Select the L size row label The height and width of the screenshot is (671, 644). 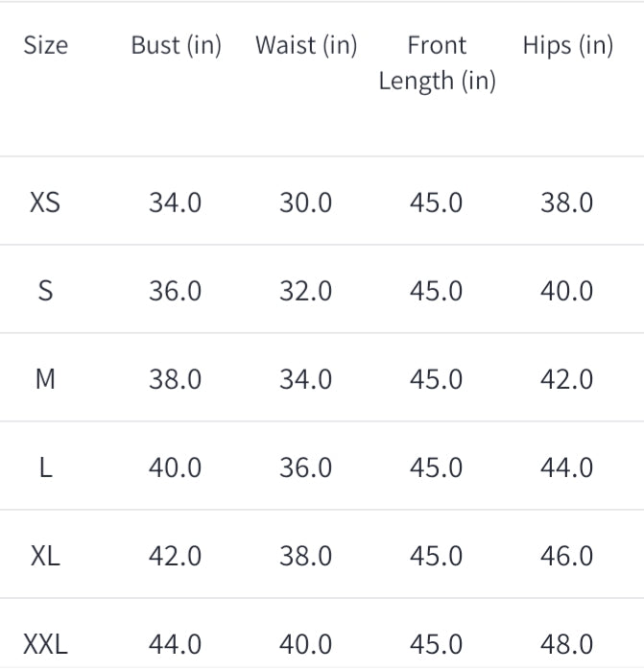(x=45, y=467)
